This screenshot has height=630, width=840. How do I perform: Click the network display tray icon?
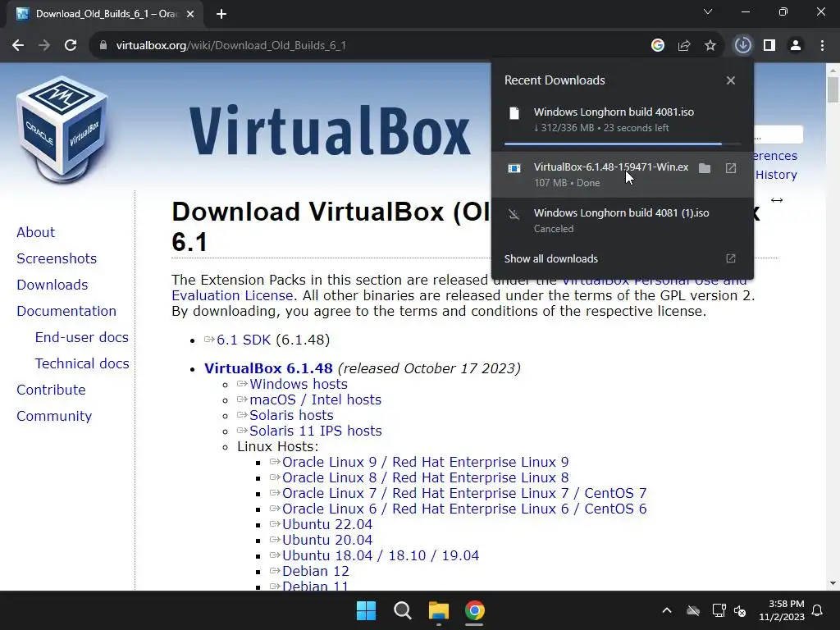pos(719,610)
